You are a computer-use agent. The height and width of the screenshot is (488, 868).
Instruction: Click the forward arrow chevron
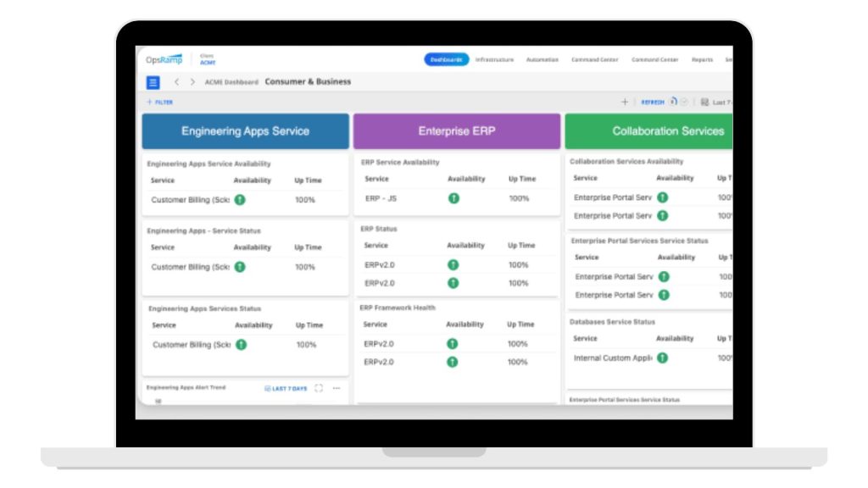[x=192, y=82]
